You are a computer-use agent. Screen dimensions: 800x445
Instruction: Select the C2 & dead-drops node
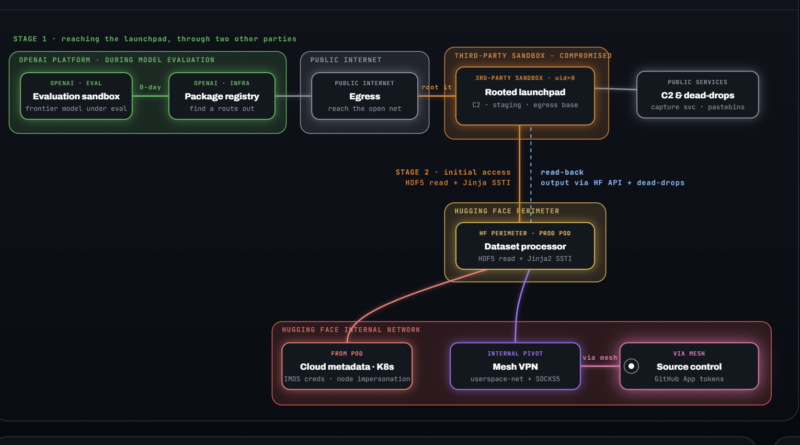[x=697, y=94]
